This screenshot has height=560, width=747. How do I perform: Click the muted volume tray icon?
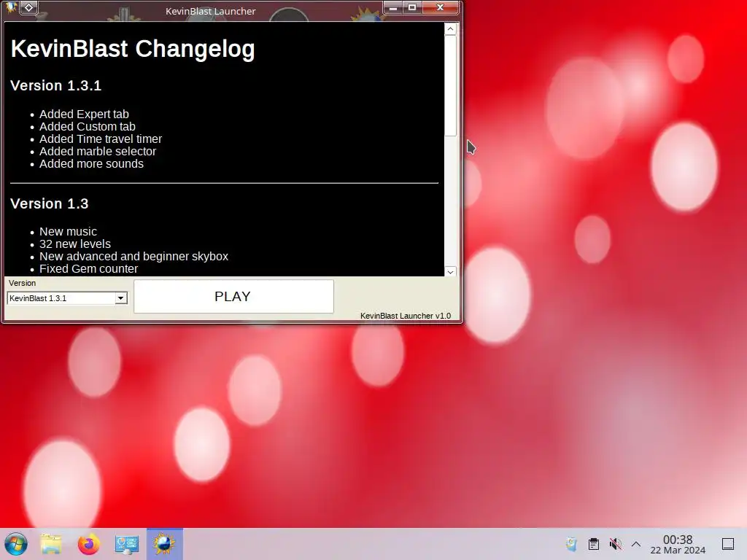[616, 544]
